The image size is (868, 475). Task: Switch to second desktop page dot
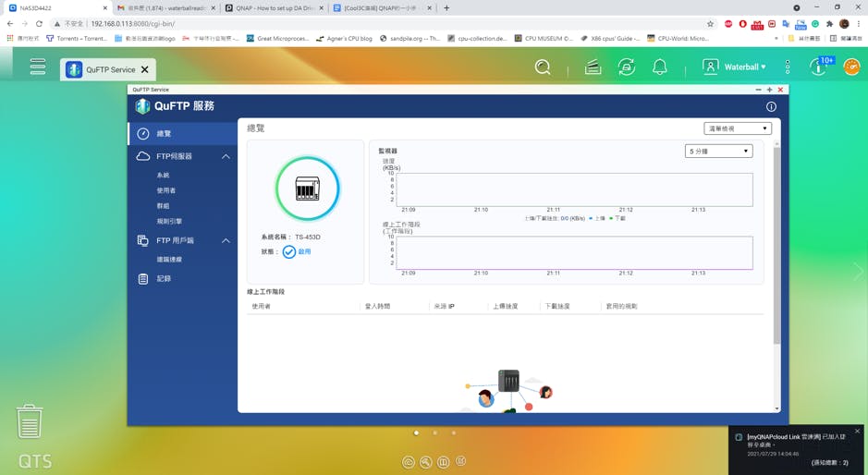(435, 432)
